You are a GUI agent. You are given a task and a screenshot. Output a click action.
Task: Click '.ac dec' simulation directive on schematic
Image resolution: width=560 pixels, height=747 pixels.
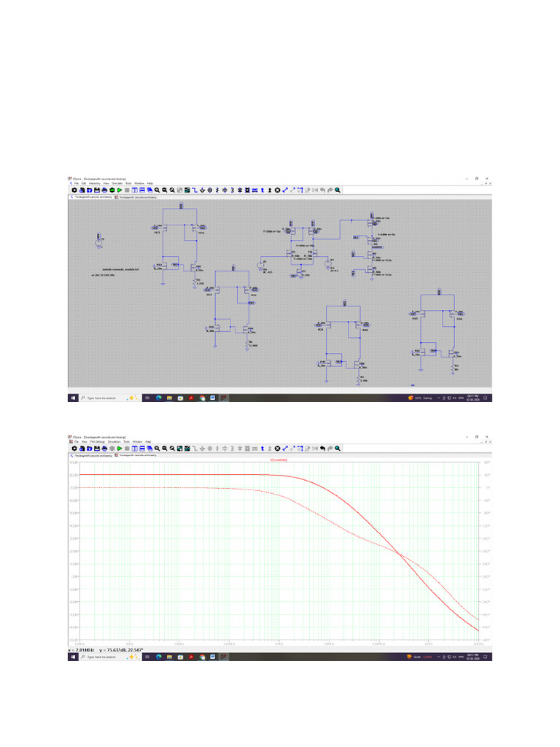pyautogui.click(x=103, y=275)
